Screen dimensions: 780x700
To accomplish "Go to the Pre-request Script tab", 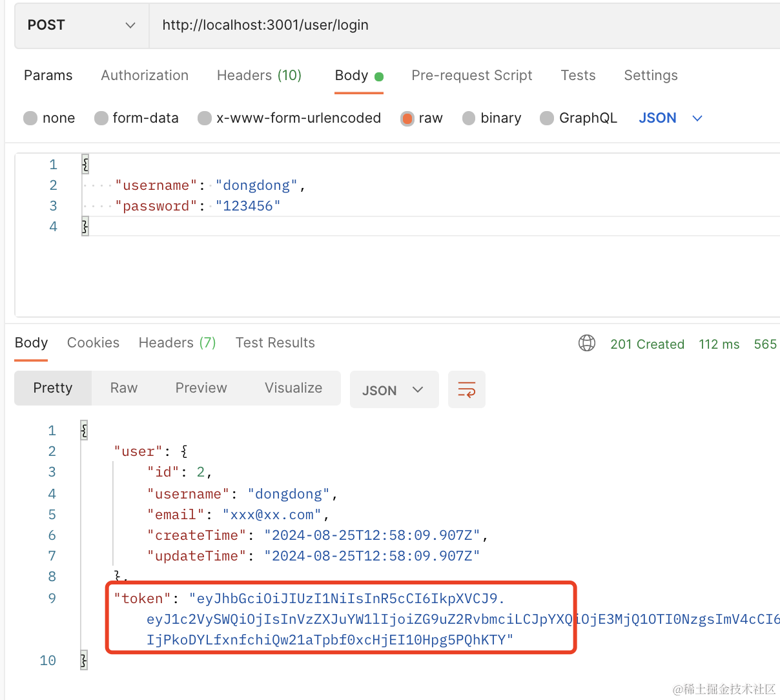I will point(471,76).
